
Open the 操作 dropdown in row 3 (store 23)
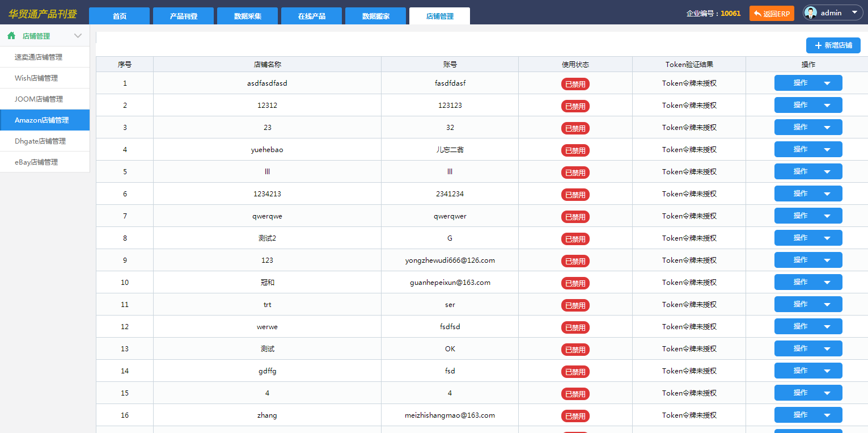(808, 127)
